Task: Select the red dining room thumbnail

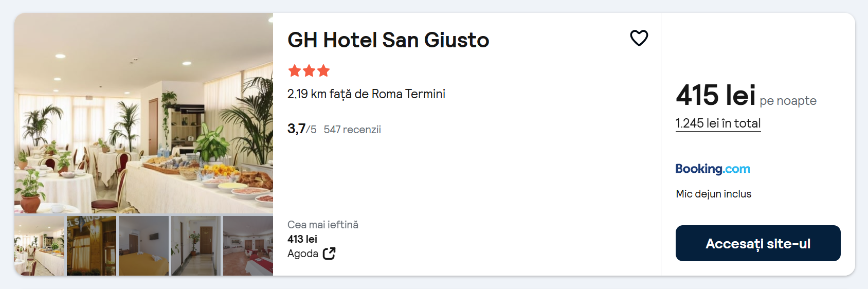Action: [248, 246]
